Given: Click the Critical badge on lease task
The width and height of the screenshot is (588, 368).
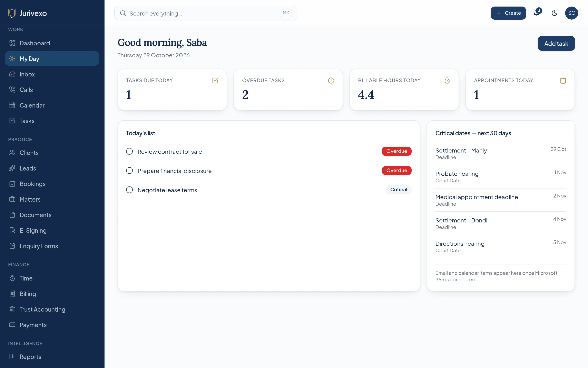Looking at the screenshot, I should [x=399, y=190].
